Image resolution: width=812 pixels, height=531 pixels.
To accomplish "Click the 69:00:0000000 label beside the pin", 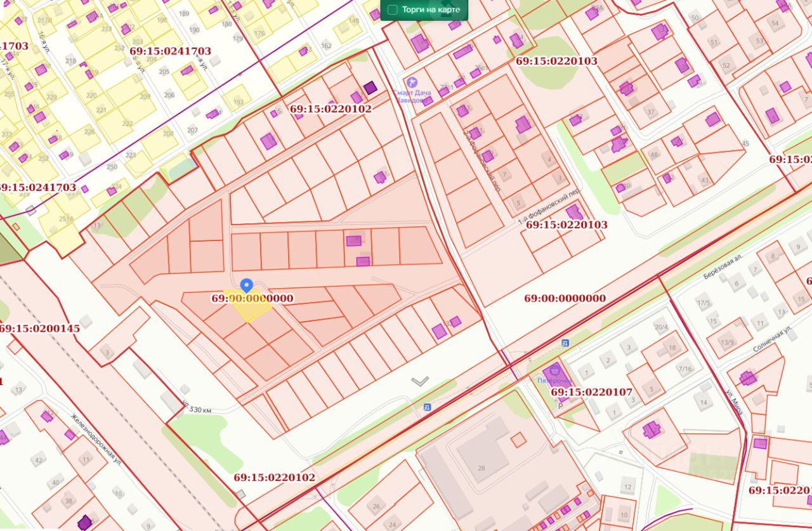I will 252,298.
